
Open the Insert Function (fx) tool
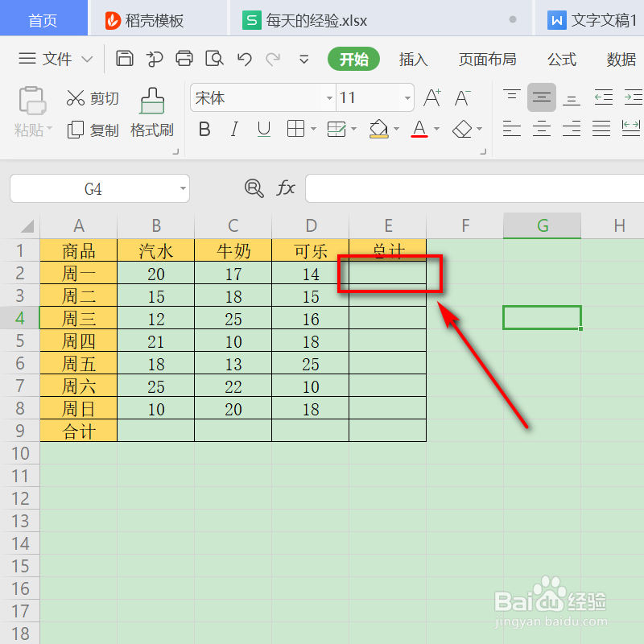pyautogui.click(x=286, y=188)
